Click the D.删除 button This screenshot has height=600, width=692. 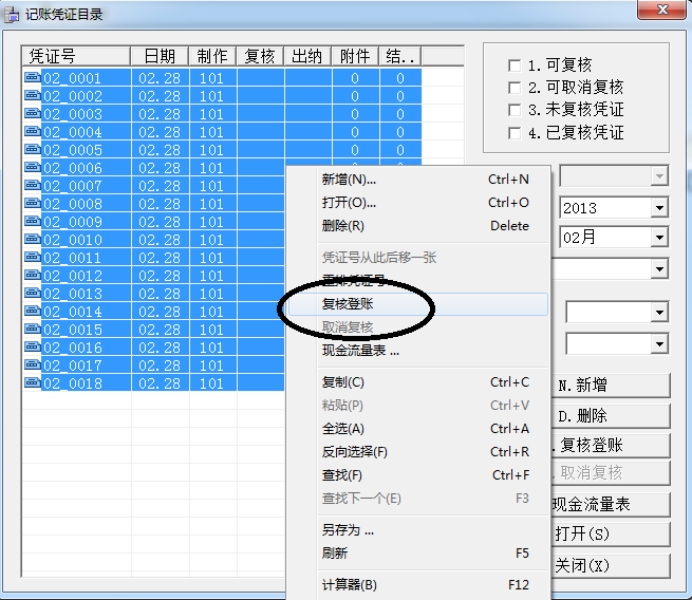(x=610, y=416)
